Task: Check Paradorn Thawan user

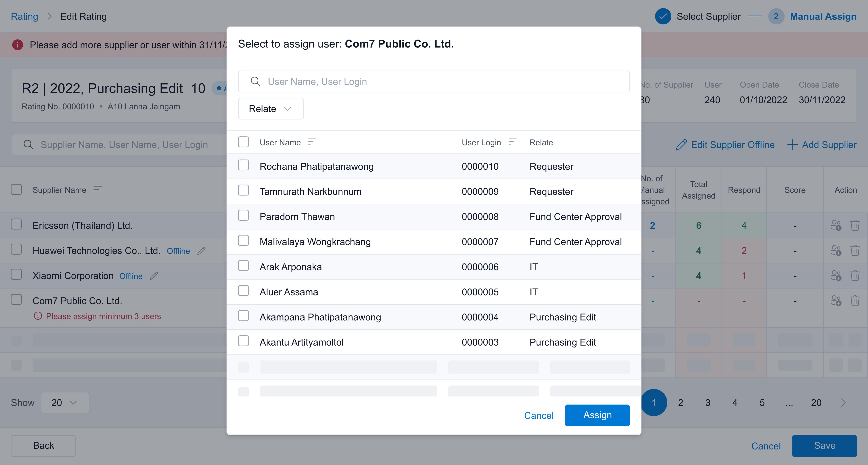Action: pos(243,215)
